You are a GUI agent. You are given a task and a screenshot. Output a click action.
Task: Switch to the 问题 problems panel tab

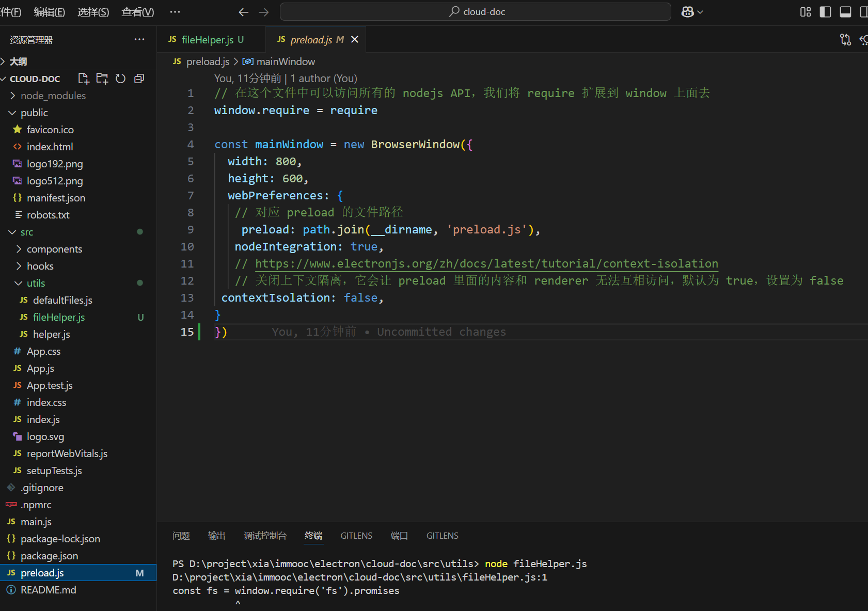point(181,536)
